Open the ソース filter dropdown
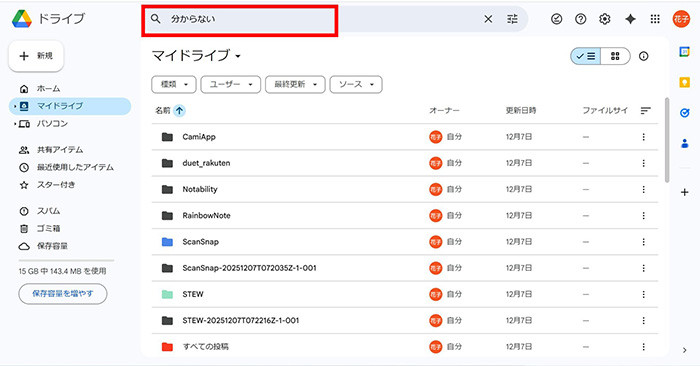The height and width of the screenshot is (366, 700). 356,84
